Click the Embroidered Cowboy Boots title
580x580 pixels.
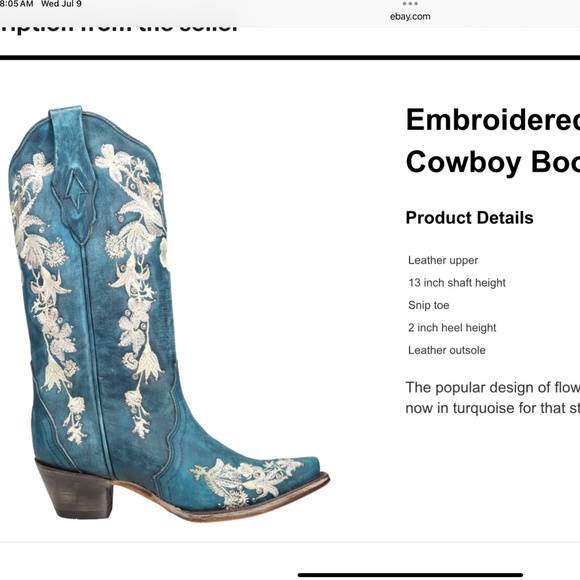(x=493, y=141)
